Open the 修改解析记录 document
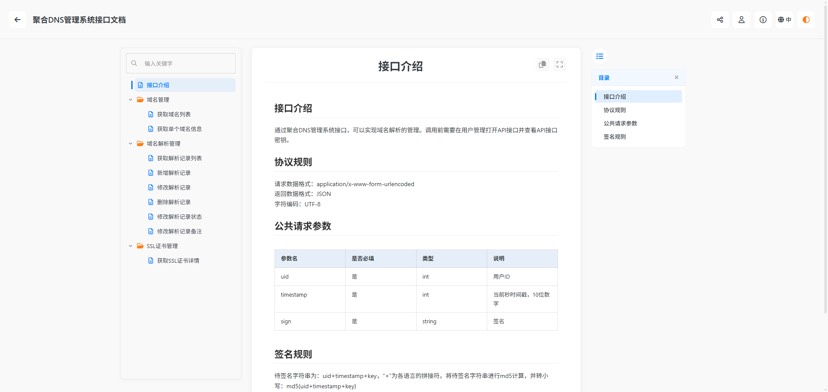 (174, 188)
